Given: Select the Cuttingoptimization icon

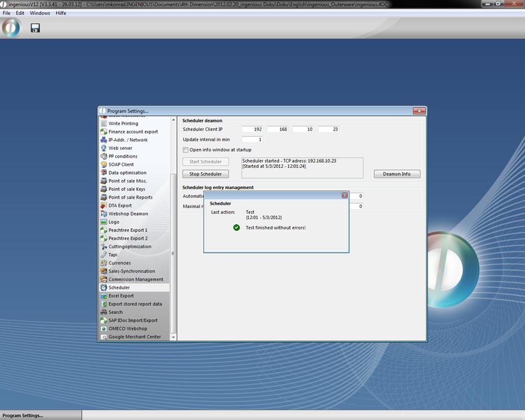Looking at the screenshot, I should tap(104, 247).
